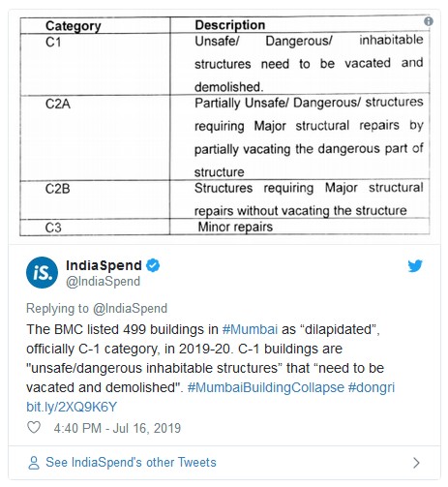Open the 4:40 PM - Jul 16, 2019 timestamp

click(x=117, y=428)
